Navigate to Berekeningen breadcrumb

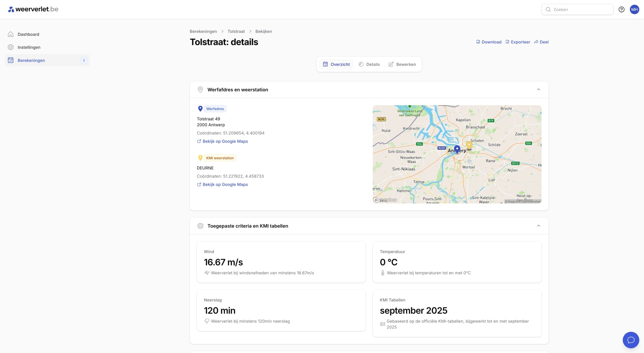pos(203,31)
